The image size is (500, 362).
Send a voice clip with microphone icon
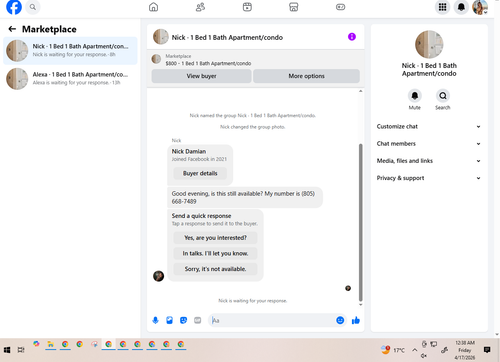point(155,320)
